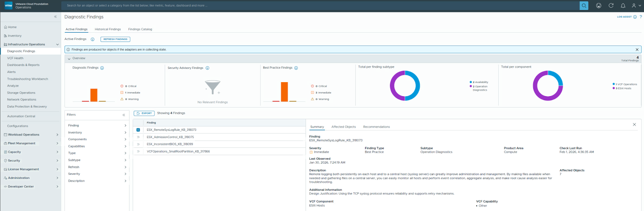Click the Refresh Findings button

pos(116,39)
